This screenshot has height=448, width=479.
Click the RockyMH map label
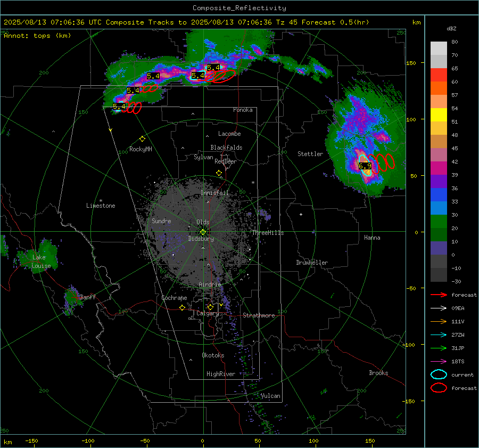(x=141, y=149)
